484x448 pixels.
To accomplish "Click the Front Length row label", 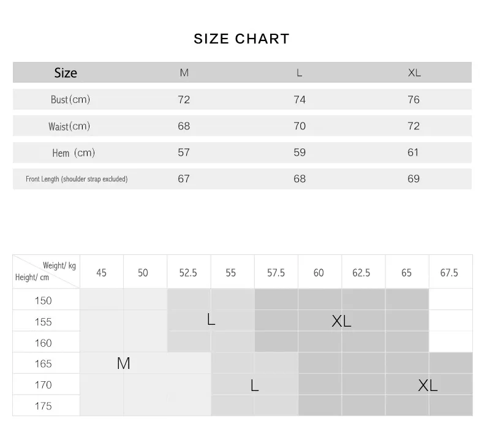I will [x=77, y=179].
